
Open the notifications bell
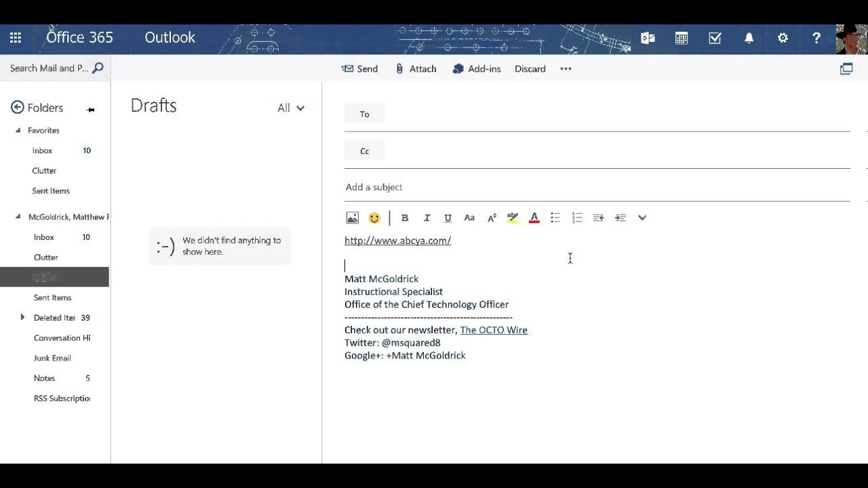tap(749, 39)
